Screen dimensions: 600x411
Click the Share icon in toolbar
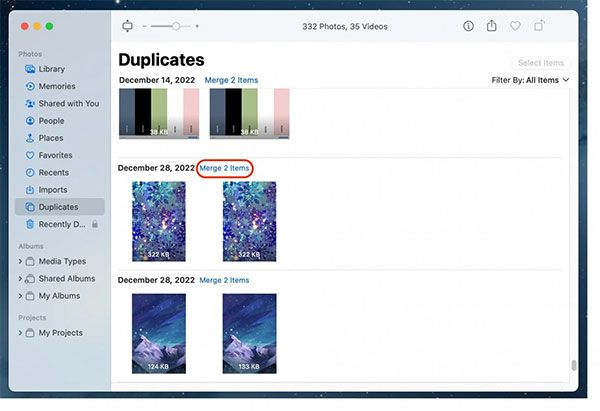pos(492,26)
